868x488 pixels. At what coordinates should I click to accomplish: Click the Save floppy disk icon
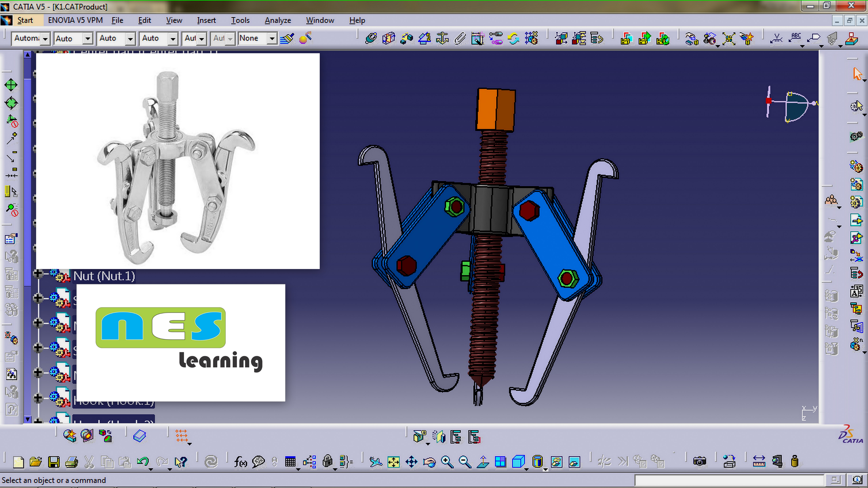pos(54,462)
